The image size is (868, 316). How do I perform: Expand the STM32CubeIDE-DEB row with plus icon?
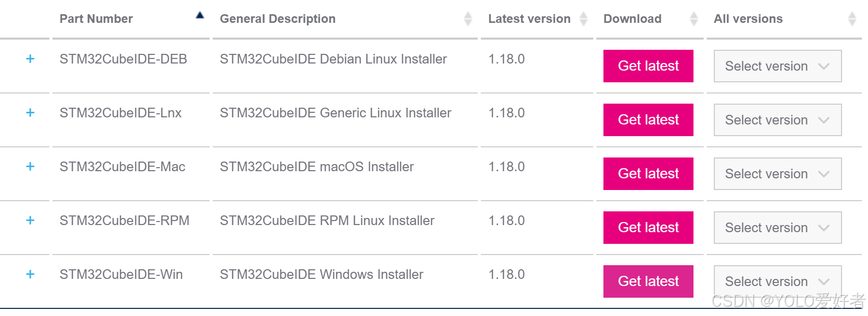click(x=30, y=59)
